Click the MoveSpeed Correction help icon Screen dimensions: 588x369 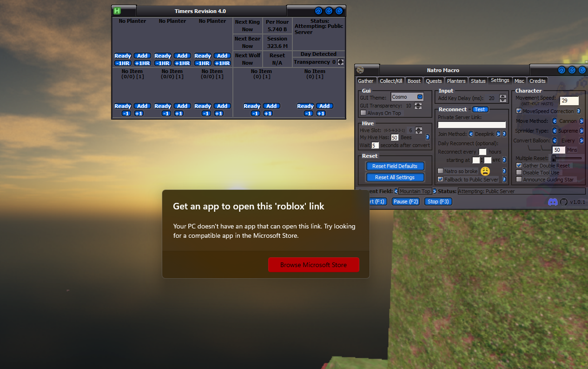579,111
